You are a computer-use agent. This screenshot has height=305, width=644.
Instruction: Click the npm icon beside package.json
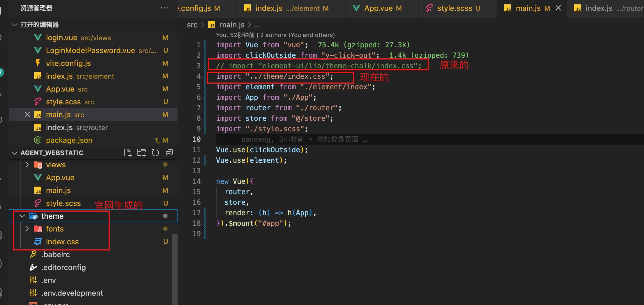pyautogui.click(x=38, y=140)
